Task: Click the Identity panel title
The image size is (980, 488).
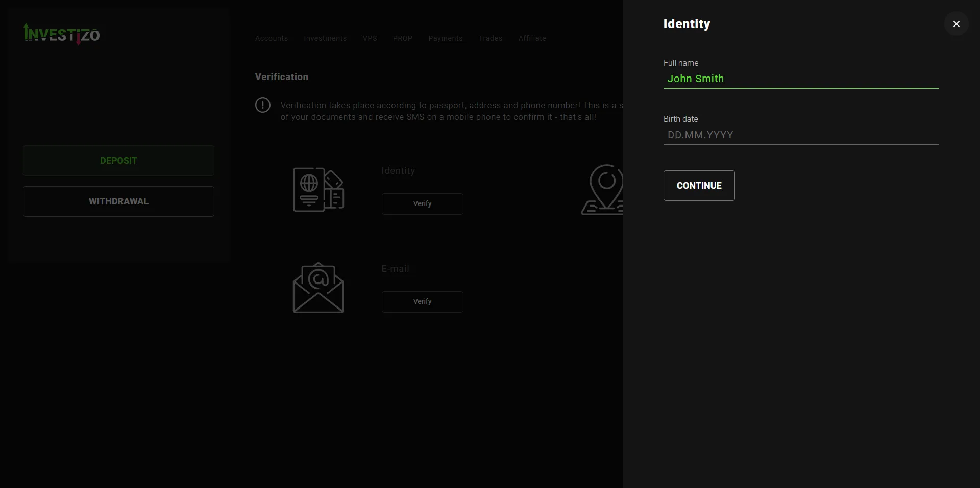Action: (x=687, y=24)
